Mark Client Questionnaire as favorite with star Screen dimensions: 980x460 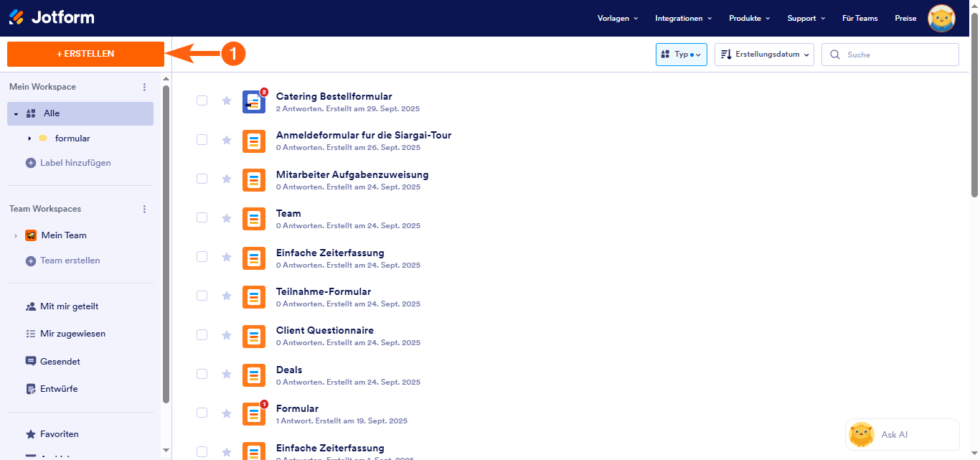click(x=227, y=335)
